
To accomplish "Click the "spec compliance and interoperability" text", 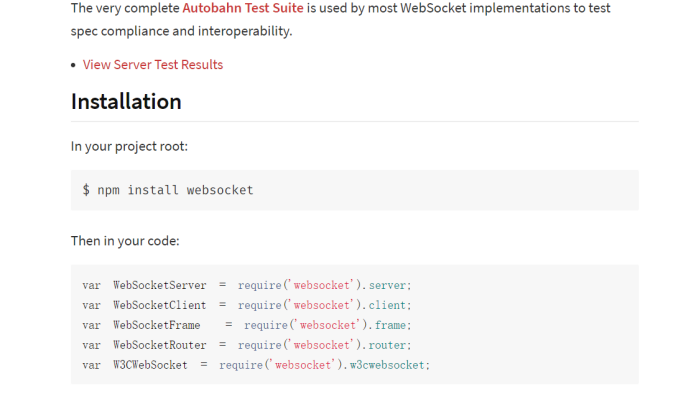I will [182, 31].
